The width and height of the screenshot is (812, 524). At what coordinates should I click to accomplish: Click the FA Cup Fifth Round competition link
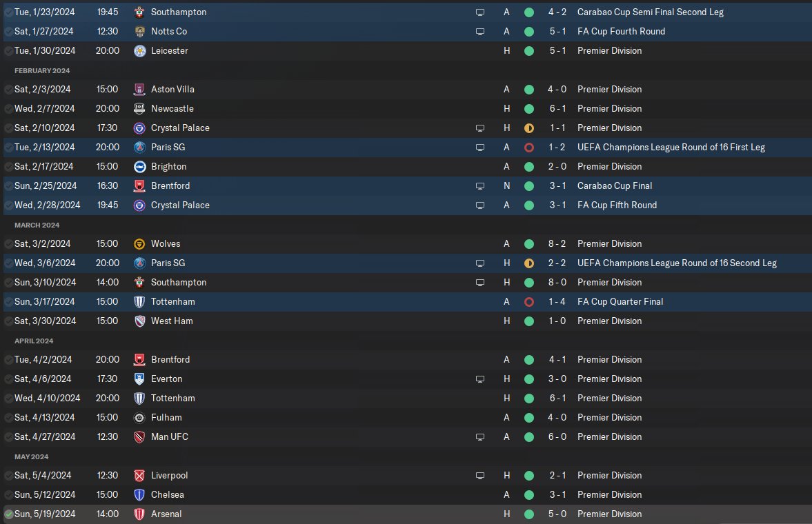(x=617, y=205)
